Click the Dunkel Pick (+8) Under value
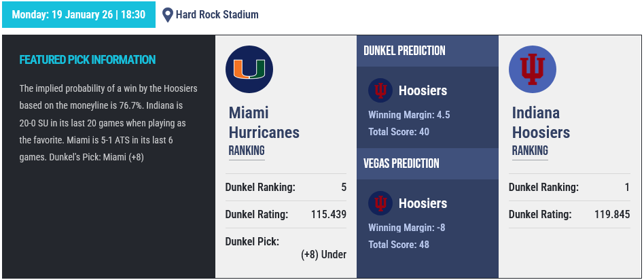The width and height of the screenshot is (644, 280). (x=323, y=254)
